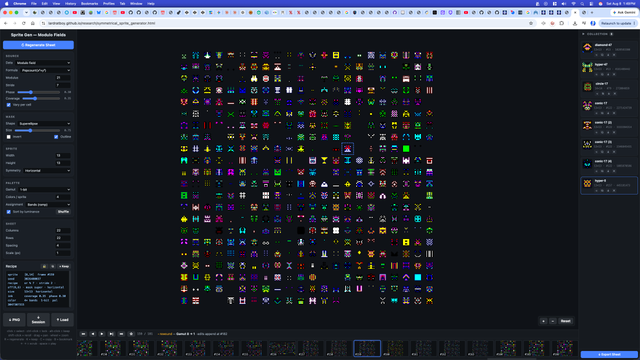Open the History menu
The width and height of the screenshot is (640, 360).
pos(70,3)
